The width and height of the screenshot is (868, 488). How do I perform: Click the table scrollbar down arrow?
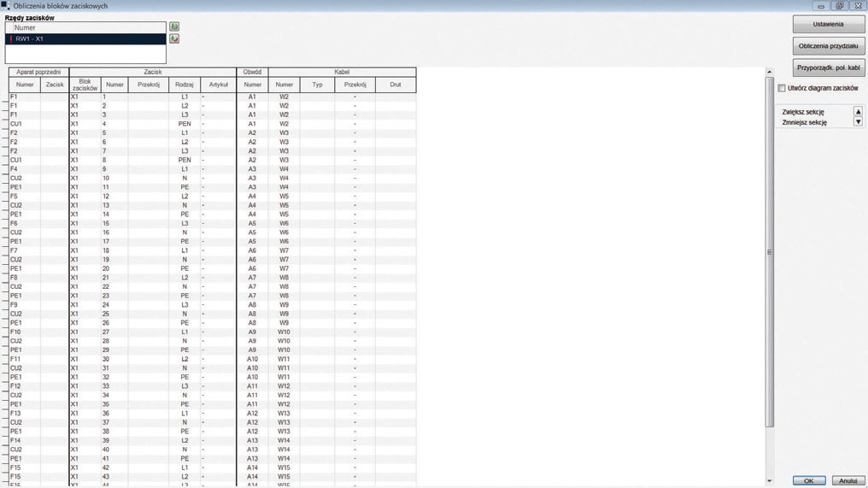(x=769, y=480)
